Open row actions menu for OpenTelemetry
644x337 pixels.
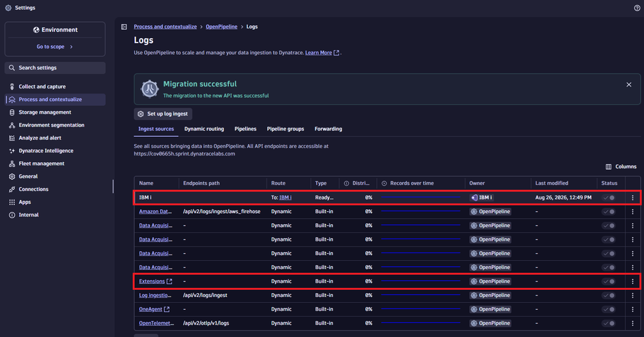click(x=632, y=323)
